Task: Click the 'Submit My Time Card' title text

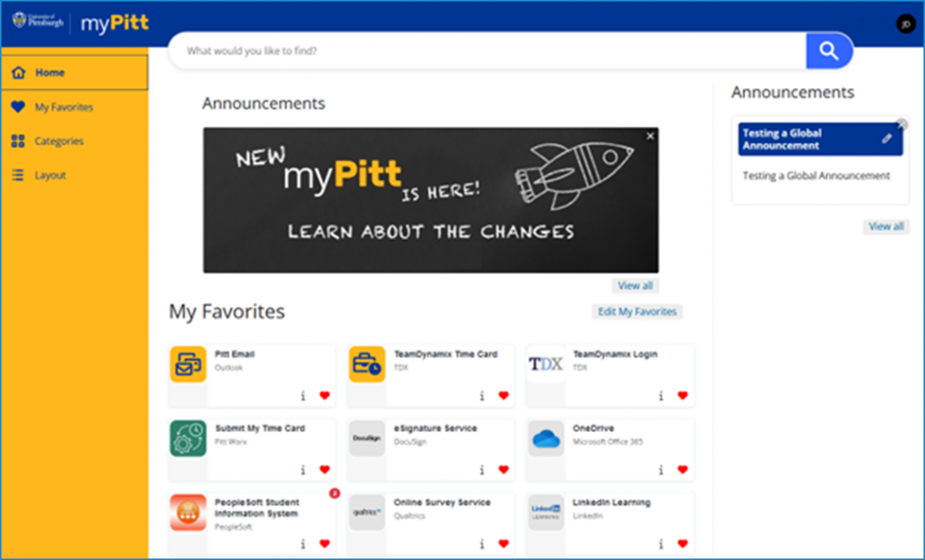Action: pyautogui.click(x=260, y=428)
